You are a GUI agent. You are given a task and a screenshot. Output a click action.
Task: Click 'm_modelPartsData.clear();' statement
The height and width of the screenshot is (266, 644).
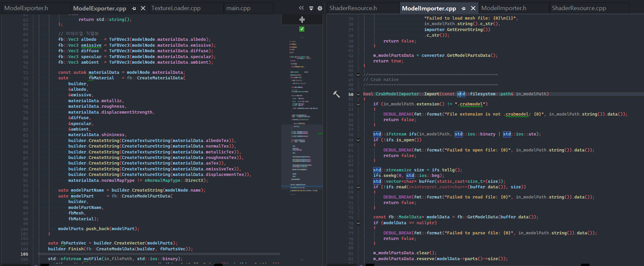[x=405, y=253]
